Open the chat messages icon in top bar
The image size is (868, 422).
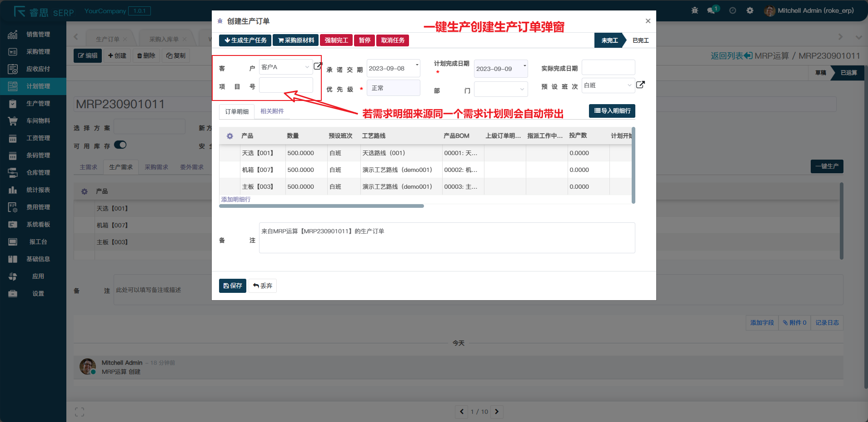pyautogui.click(x=711, y=10)
